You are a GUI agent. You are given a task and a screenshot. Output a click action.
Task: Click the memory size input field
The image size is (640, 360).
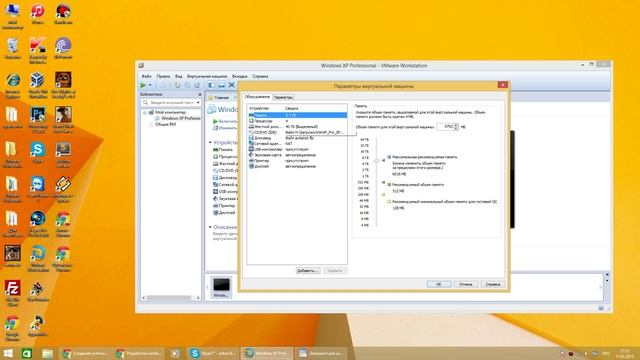[x=445, y=127]
